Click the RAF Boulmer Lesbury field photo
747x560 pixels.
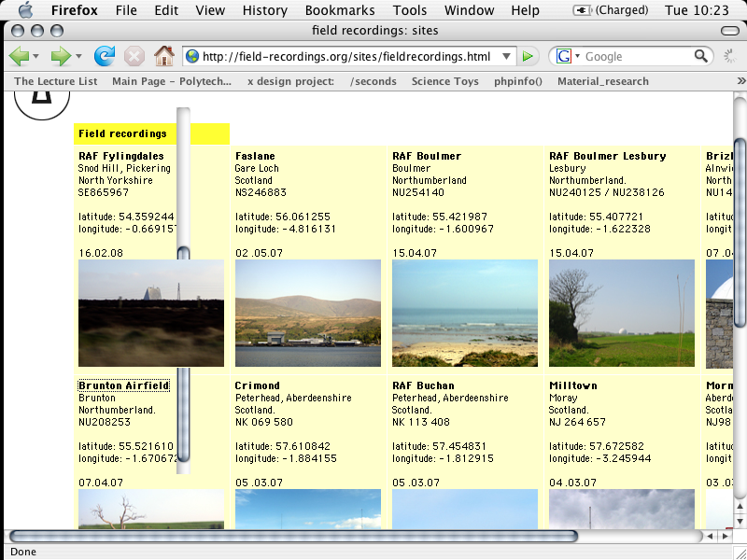coord(622,313)
